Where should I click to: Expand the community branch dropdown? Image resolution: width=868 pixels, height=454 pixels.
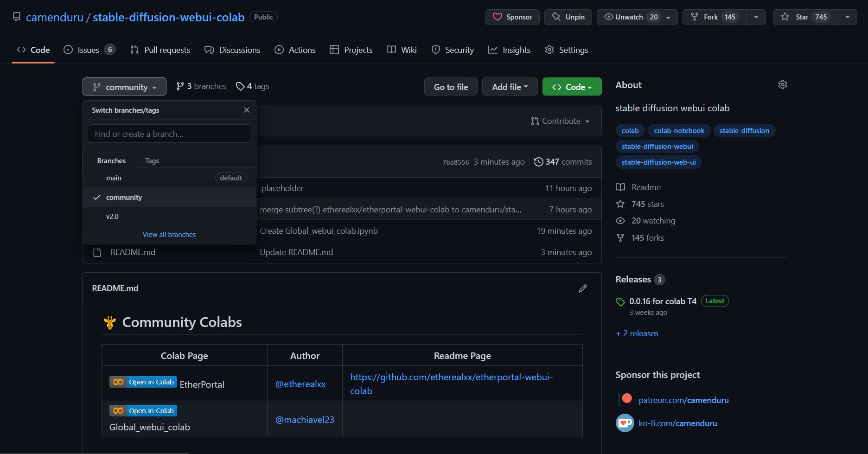pyautogui.click(x=124, y=87)
